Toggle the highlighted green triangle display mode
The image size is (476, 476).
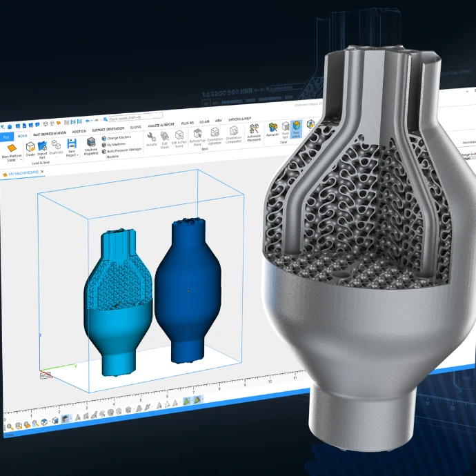(x=187, y=401)
